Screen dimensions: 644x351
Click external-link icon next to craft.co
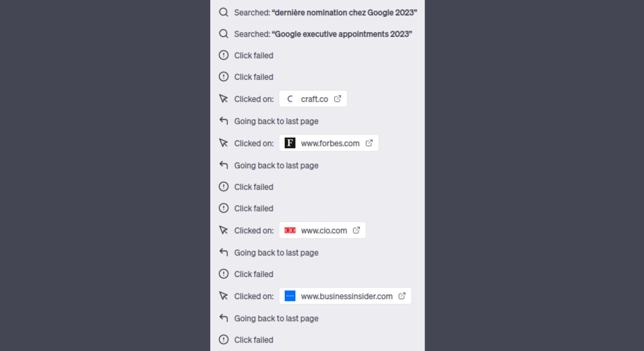(338, 98)
